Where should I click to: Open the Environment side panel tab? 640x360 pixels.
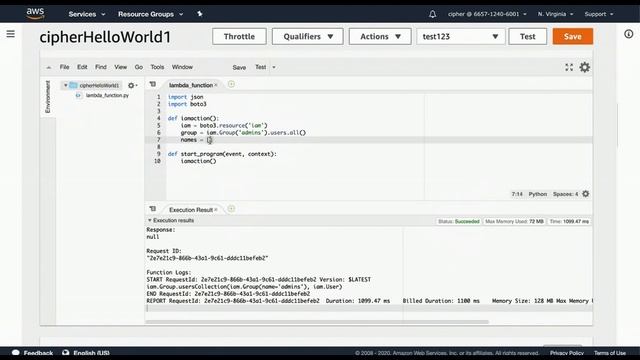coord(48,97)
